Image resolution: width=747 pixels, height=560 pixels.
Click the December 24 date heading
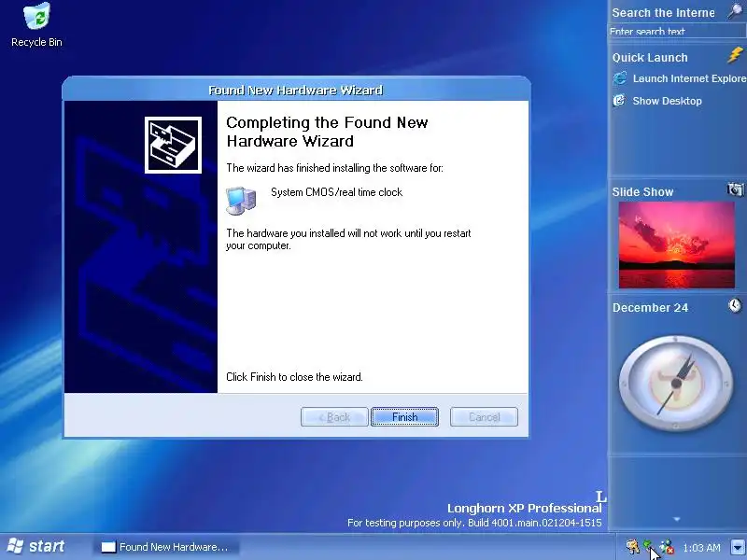(650, 308)
